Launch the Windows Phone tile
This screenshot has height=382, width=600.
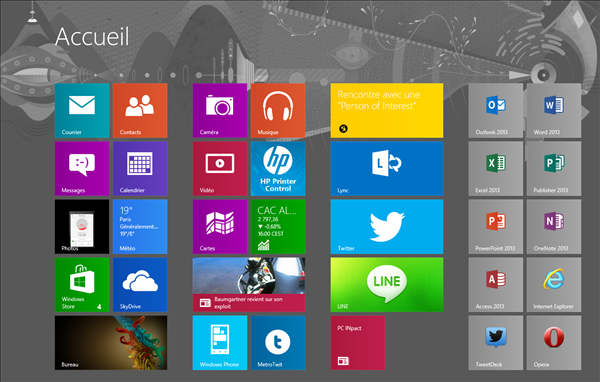(x=220, y=343)
